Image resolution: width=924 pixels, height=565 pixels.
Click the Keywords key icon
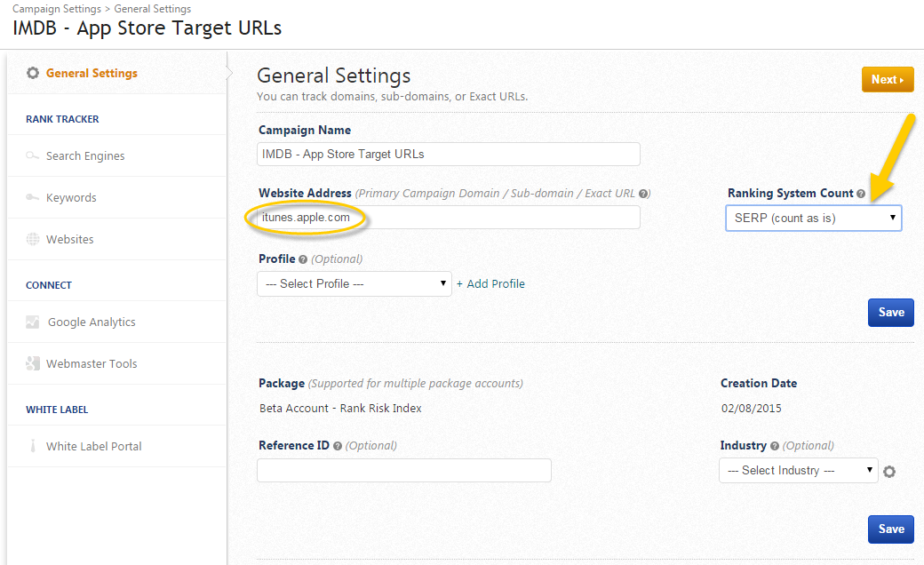pyautogui.click(x=32, y=198)
